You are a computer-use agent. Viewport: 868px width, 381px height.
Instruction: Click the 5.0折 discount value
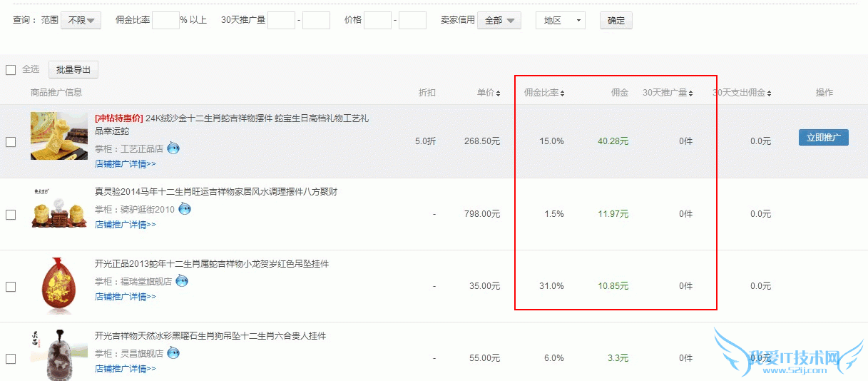pyautogui.click(x=425, y=141)
